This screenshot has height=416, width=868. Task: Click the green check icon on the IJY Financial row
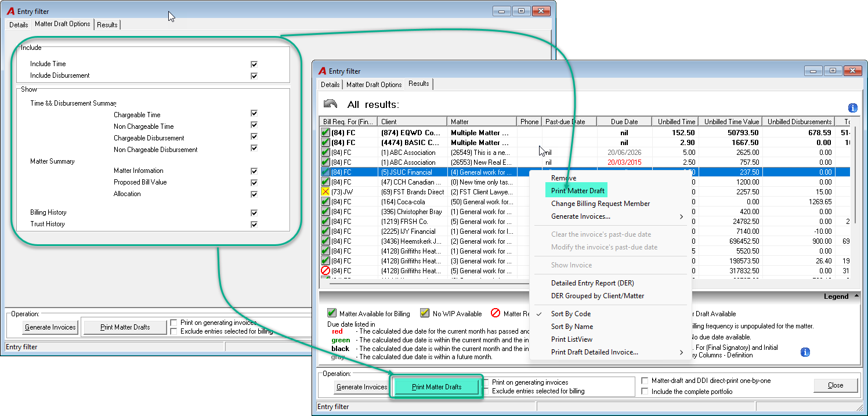[325, 231]
